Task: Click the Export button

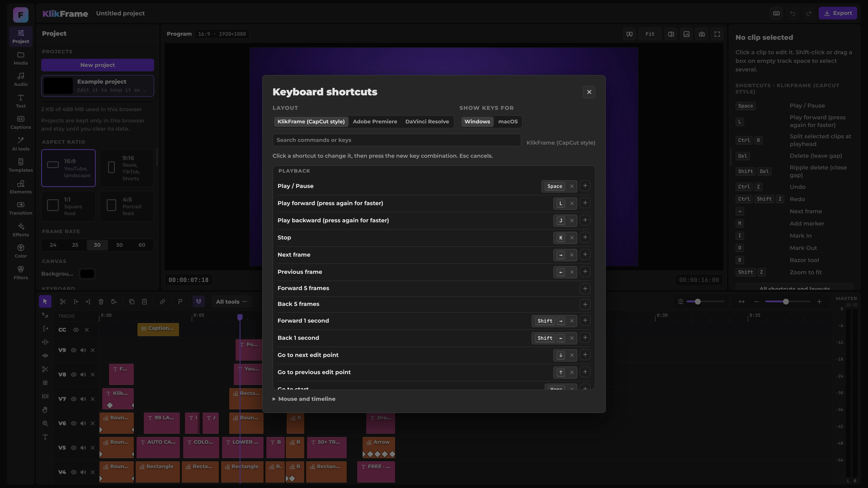Action: coord(838,13)
